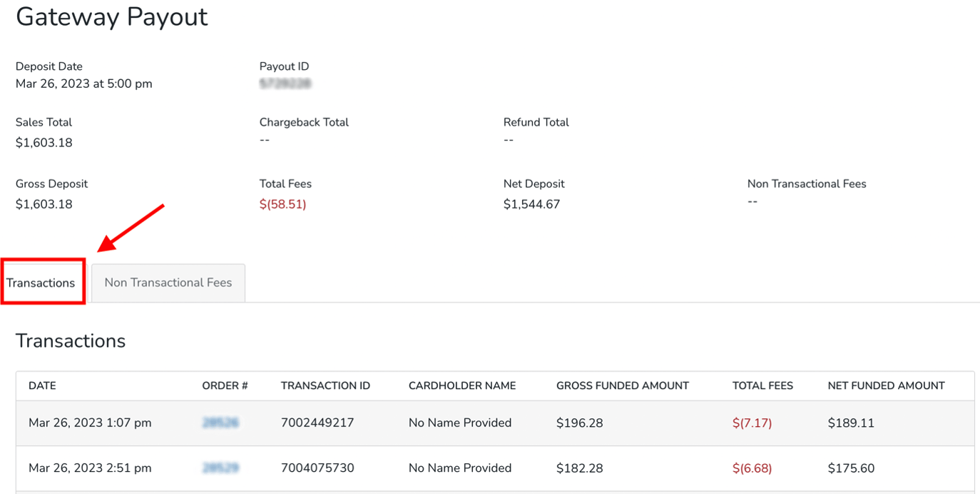This screenshot has height=494, width=980.
Task: Select the first transaction row from 1:07 pm
Action: [x=89, y=423]
